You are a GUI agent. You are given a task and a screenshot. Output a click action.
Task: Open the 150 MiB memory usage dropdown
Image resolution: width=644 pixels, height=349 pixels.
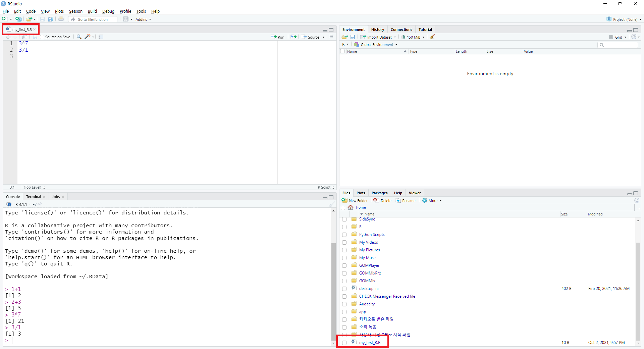(x=413, y=37)
